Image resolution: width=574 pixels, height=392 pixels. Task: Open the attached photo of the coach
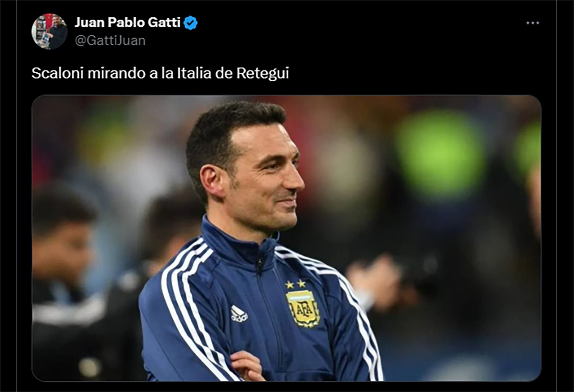click(x=286, y=238)
